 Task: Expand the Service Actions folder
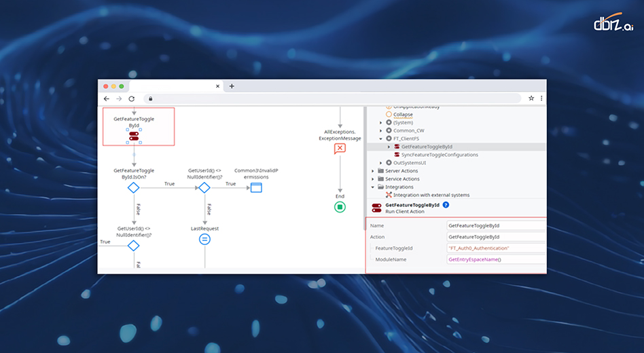click(373, 179)
